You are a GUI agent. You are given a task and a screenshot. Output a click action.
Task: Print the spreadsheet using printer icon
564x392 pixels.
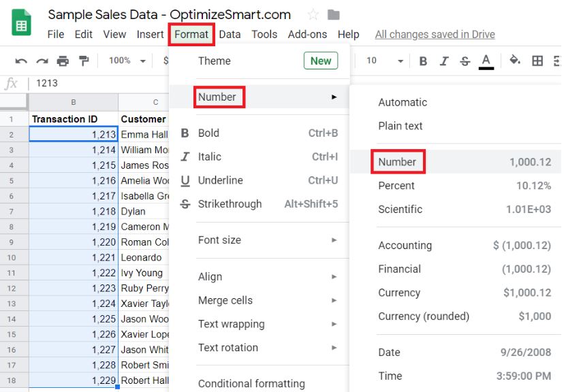(x=63, y=61)
